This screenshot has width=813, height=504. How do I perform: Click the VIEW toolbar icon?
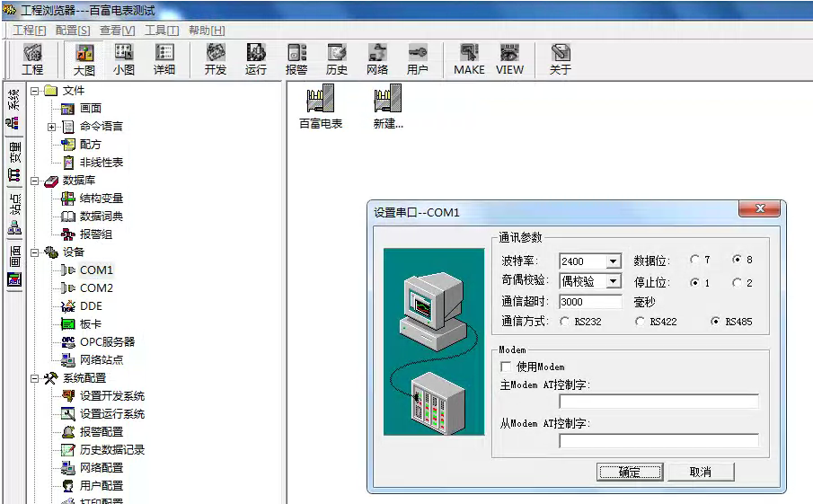(x=509, y=59)
